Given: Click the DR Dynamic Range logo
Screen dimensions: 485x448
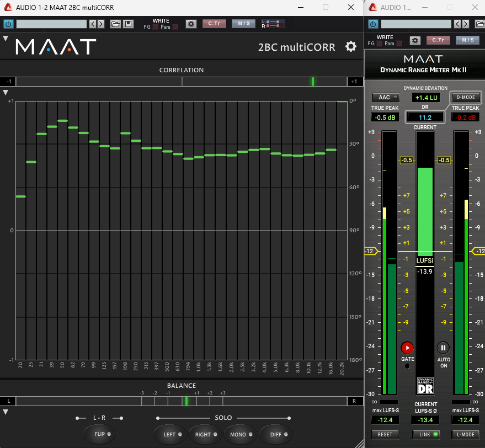Looking at the screenshot, I should 425,386.
